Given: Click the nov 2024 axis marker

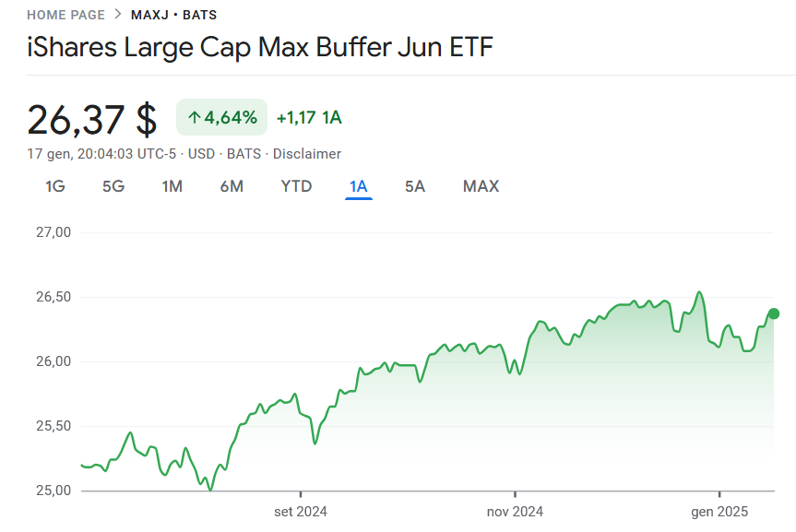Looking at the screenshot, I should [515, 511].
